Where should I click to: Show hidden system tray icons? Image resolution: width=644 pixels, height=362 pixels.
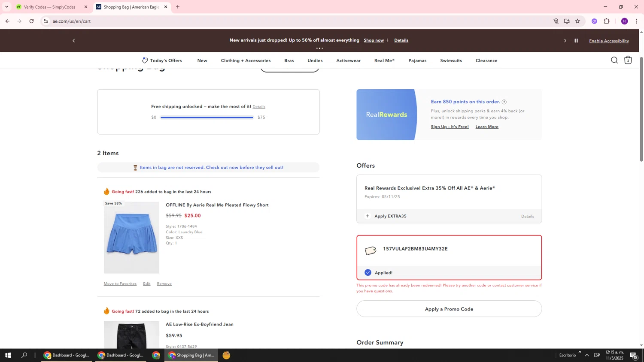tap(587, 355)
